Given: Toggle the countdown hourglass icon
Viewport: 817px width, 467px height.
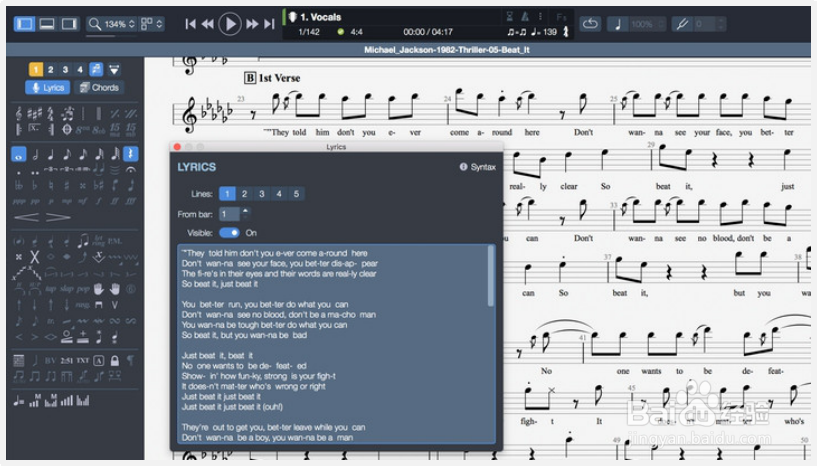Looking at the screenshot, I should tap(510, 17).
